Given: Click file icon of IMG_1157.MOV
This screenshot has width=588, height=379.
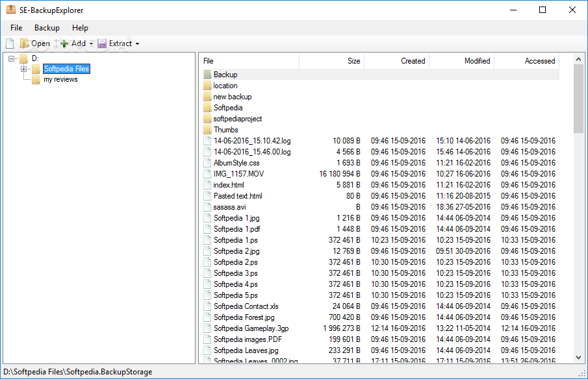Looking at the screenshot, I should [207, 174].
